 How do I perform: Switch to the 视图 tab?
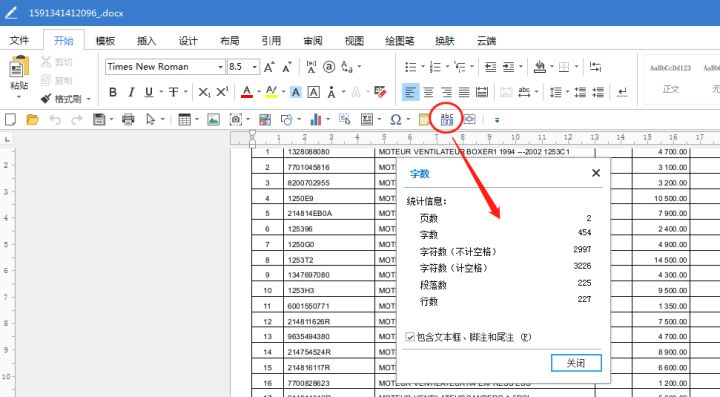pyautogui.click(x=354, y=40)
